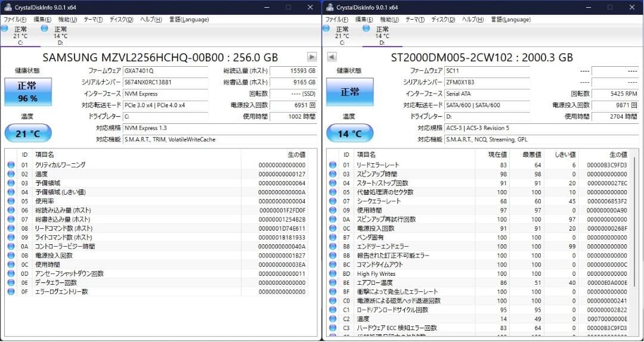Select D: drive tab in right window
644x342 pixels.
382,36
